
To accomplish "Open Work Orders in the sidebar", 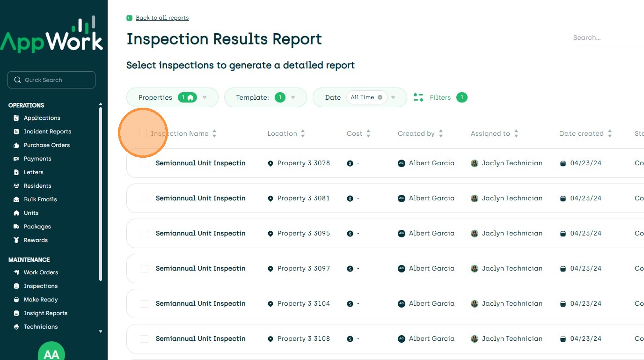I will (41, 272).
